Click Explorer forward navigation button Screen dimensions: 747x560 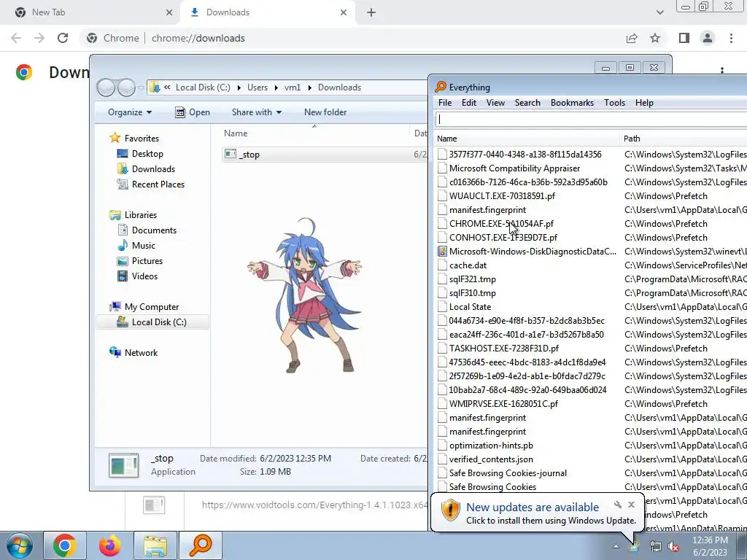coord(126,87)
